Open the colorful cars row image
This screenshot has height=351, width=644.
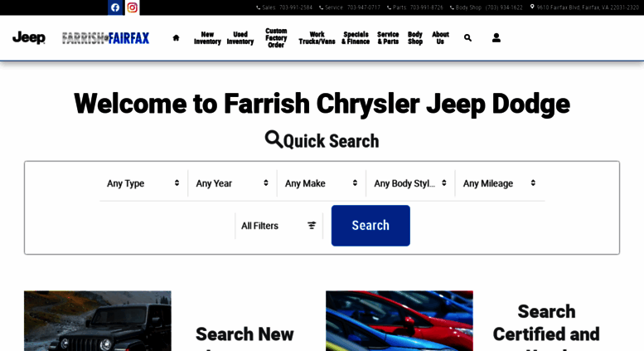point(399,321)
